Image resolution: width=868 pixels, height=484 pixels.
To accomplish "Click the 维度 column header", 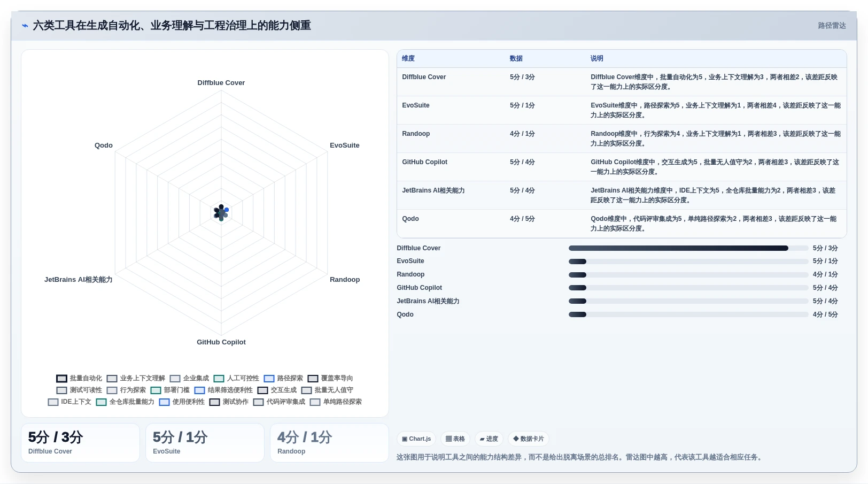I will coord(408,58).
